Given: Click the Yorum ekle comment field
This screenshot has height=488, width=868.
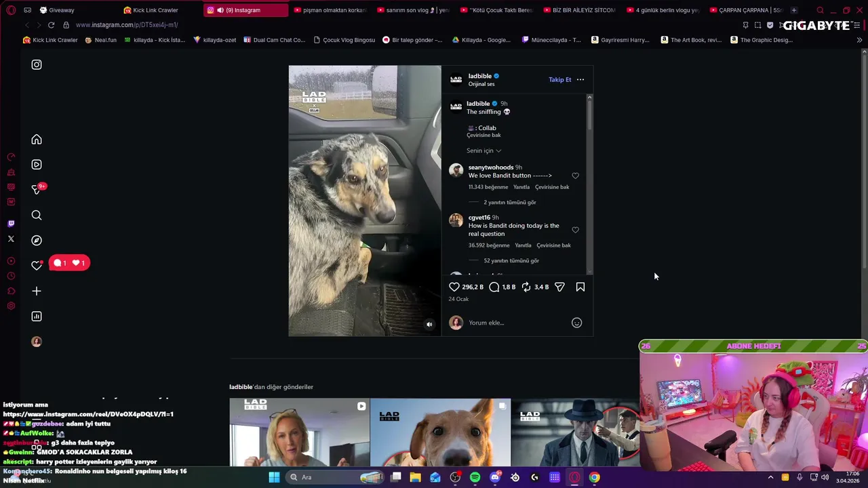Looking at the screenshot, I should [x=515, y=323].
